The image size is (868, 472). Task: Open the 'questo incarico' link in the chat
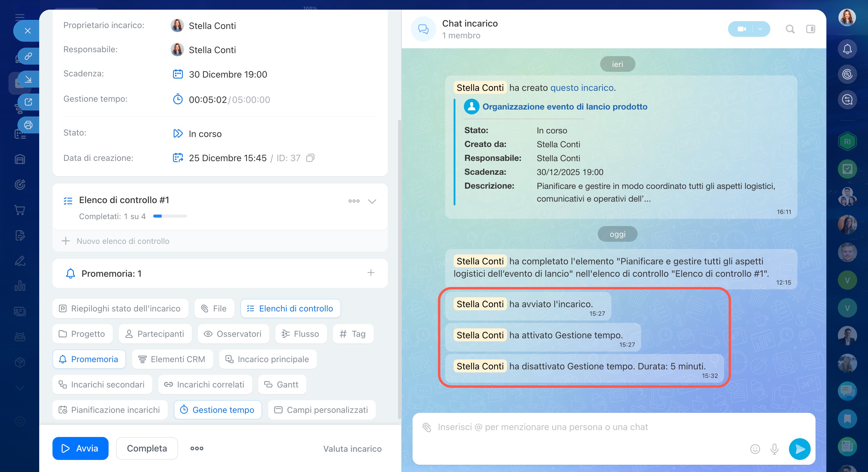pos(581,88)
